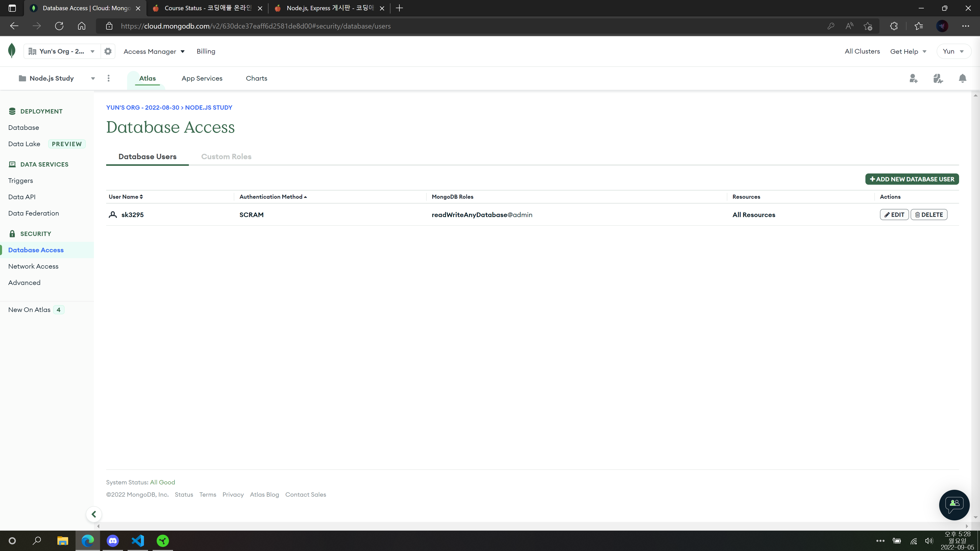Open Discord from the taskbar
This screenshot has width=980, height=551.
coord(113,540)
